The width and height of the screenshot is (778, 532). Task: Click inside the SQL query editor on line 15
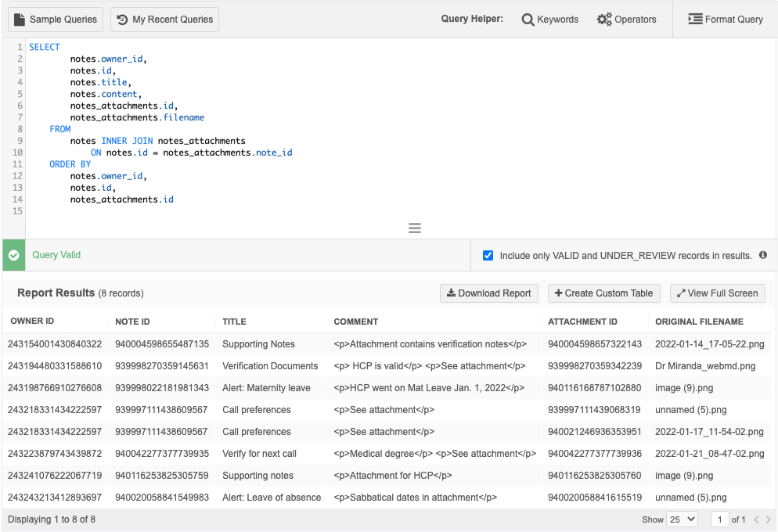[235, 211]
